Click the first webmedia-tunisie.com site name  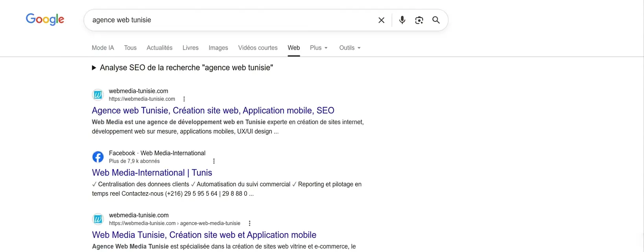click(x=138, y=91)
